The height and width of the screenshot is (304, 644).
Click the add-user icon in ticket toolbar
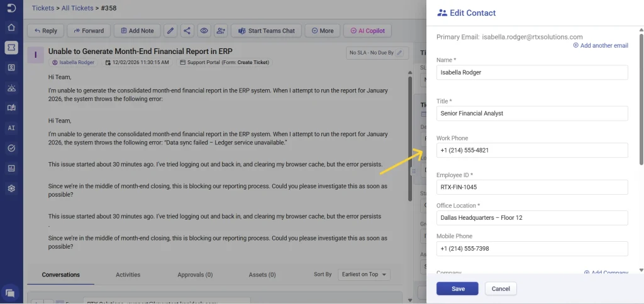pyautogui.click(x=221, y=31)
